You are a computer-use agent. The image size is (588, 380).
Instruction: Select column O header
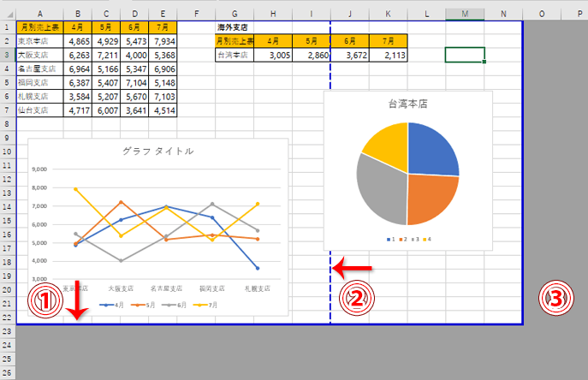(x=542, y=14)
